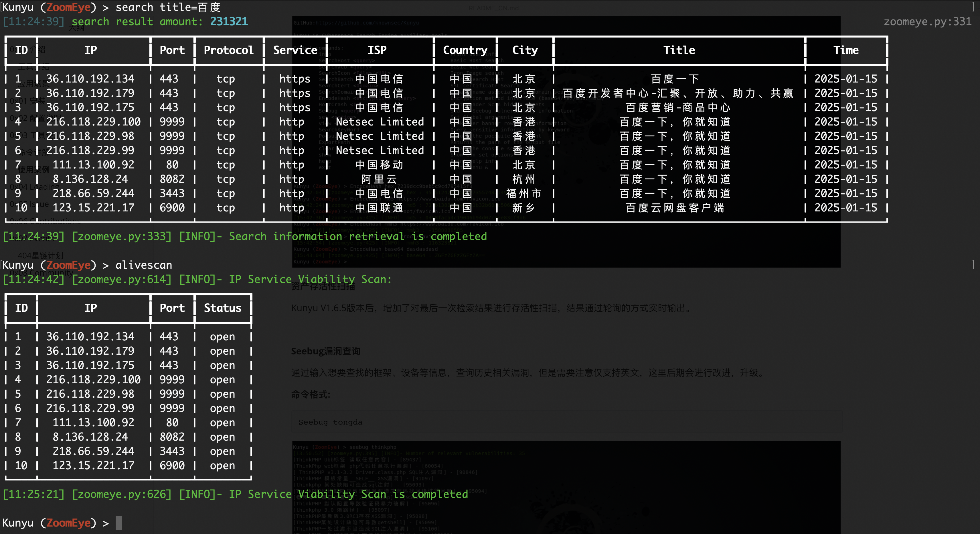Click the terminal cursor at the final prompt
Viewport: 980px width, 534px height.
[119, 523]
